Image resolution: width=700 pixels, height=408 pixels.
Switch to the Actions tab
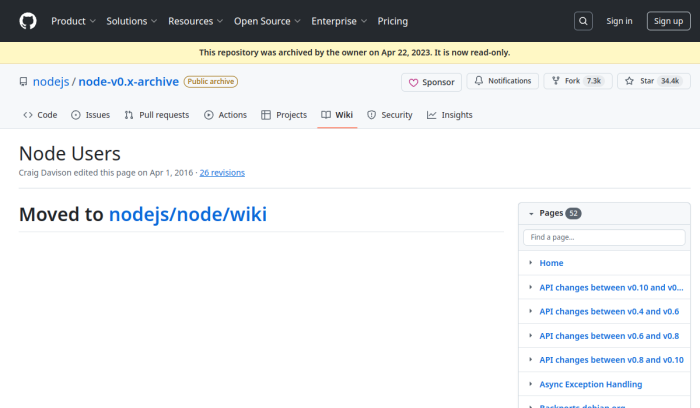(225, 115)
